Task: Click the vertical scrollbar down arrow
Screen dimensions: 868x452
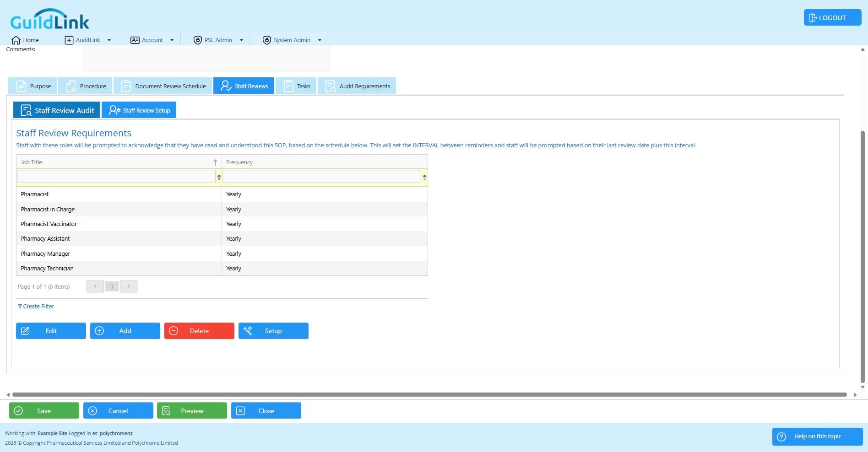Action: 863,387
